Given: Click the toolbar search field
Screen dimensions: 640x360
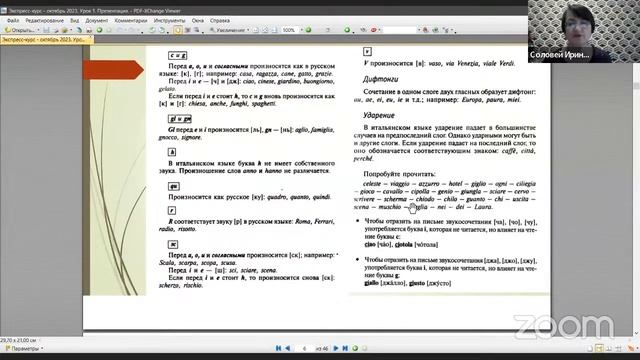Looking at the screenshot, I should 399,30.
